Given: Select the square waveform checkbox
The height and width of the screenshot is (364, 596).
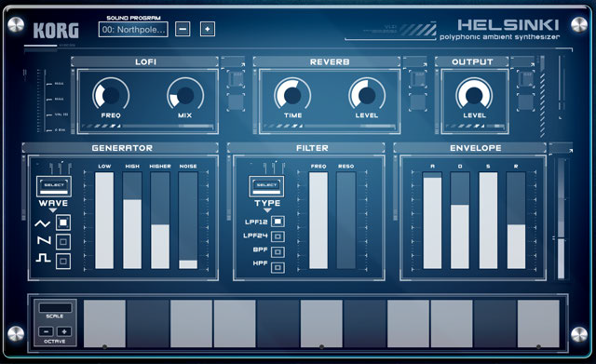Looking at the screenshot, I should [x=63, y=261].
